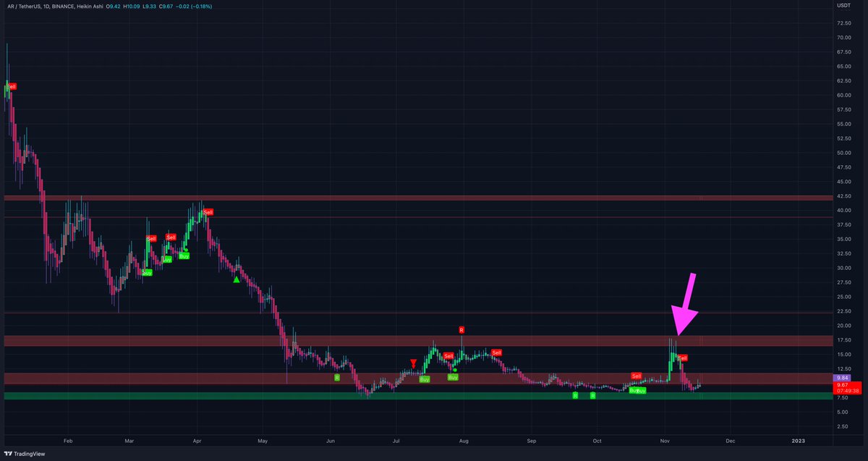Click the 2023 label on the time axis

tap(799, 440)
